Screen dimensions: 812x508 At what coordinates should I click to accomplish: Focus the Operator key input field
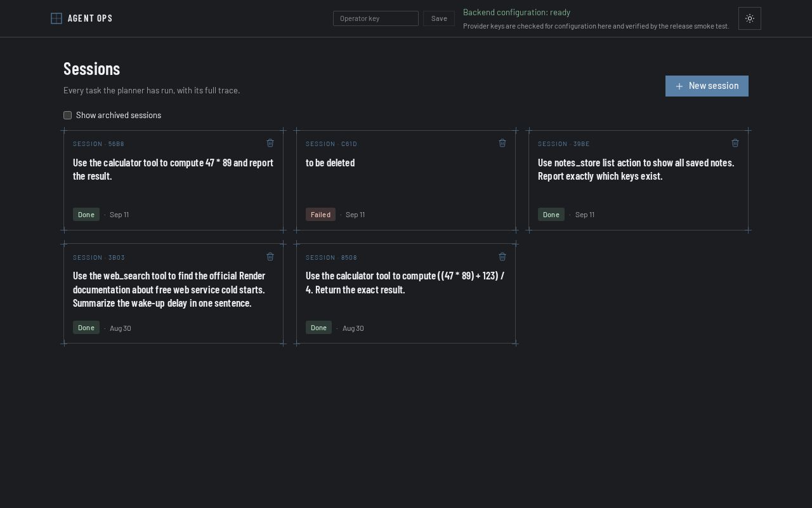click(376, 18)
